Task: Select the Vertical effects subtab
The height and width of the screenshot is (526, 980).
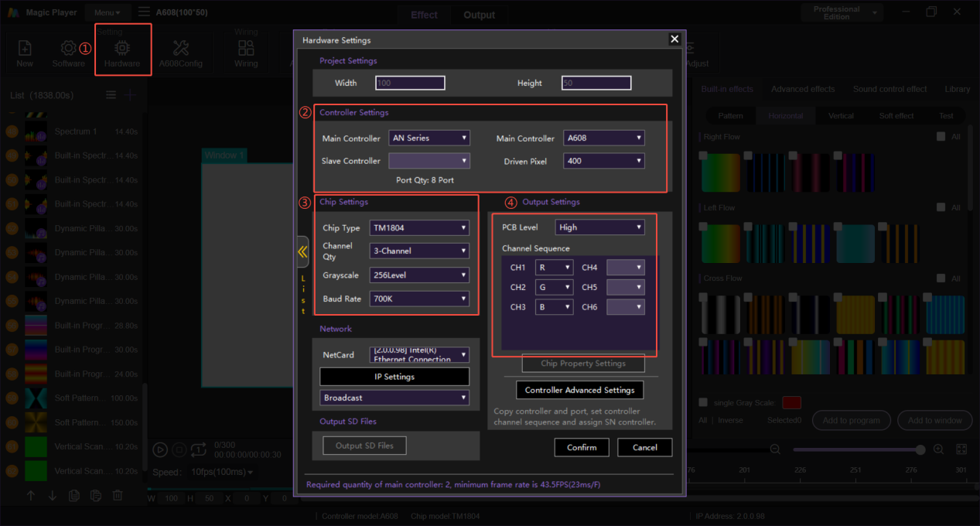Action: (841, 116)
